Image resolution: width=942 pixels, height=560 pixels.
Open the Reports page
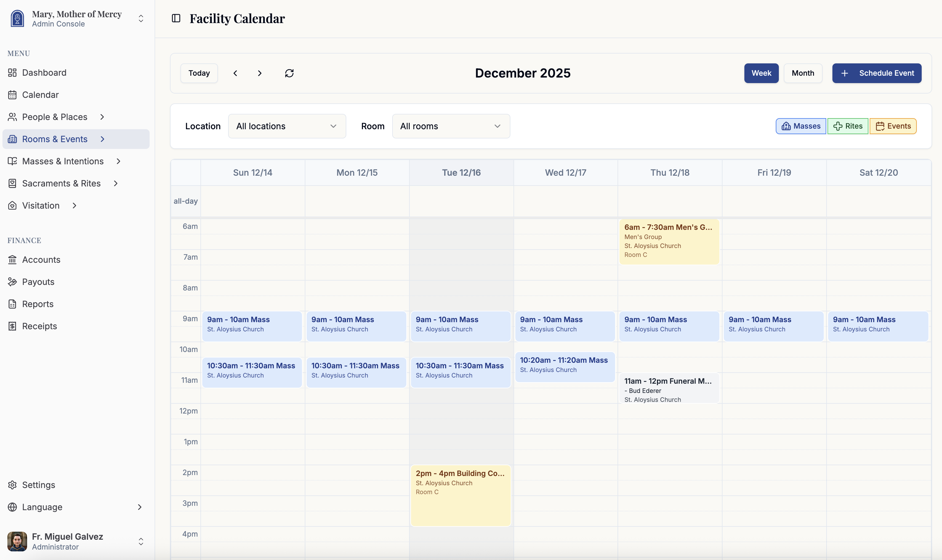pos(38,304)
